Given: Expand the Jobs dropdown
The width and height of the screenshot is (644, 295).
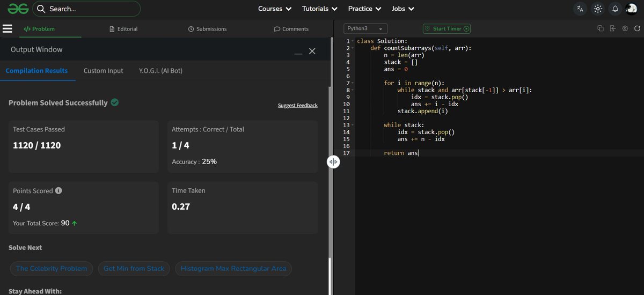Looking at the screenshot, I should 402,9.
